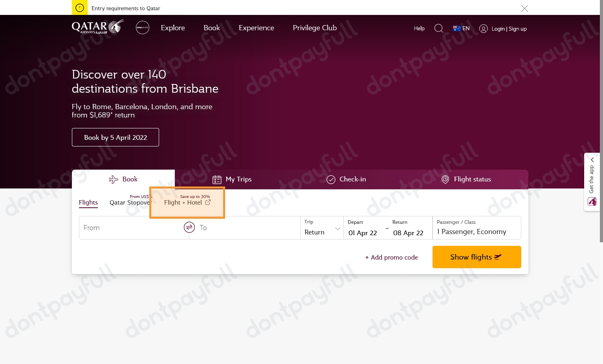Click the warning icon in the entry requirements banner
The height and width of the screenshot is (364, 603).
(x=79, y=7)
